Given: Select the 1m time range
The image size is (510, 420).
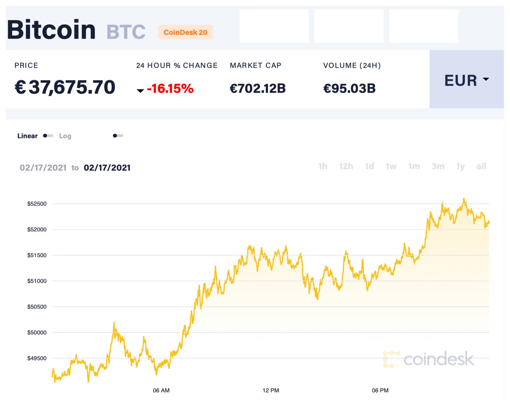Looking at the screenshot, I should (x=414, y=166).
